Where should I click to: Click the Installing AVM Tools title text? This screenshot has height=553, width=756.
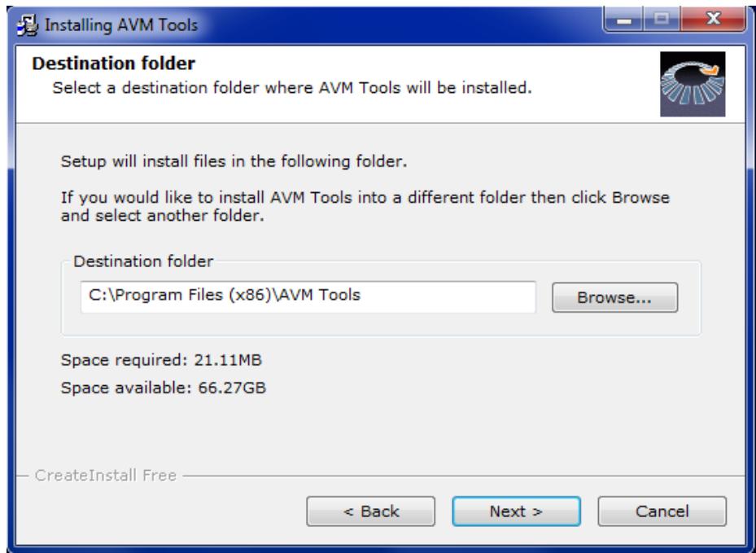[x=121, y=25]
